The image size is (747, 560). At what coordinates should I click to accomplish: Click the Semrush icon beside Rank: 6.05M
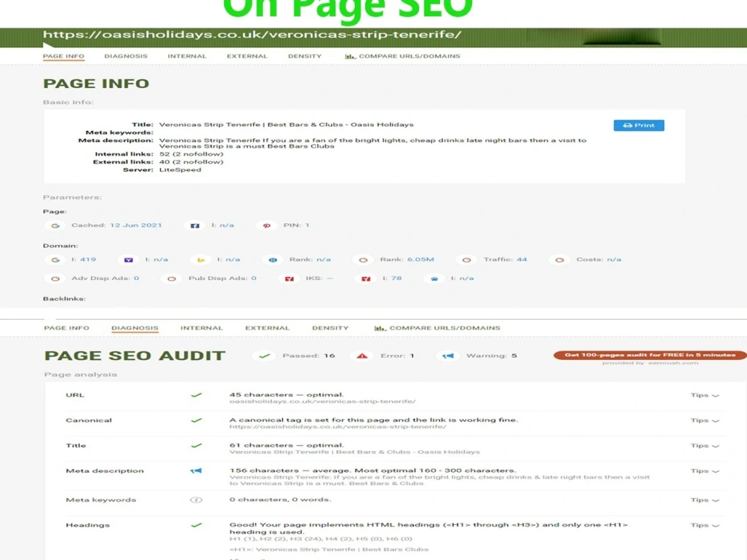pyautogui.click(x=363, y=260)
